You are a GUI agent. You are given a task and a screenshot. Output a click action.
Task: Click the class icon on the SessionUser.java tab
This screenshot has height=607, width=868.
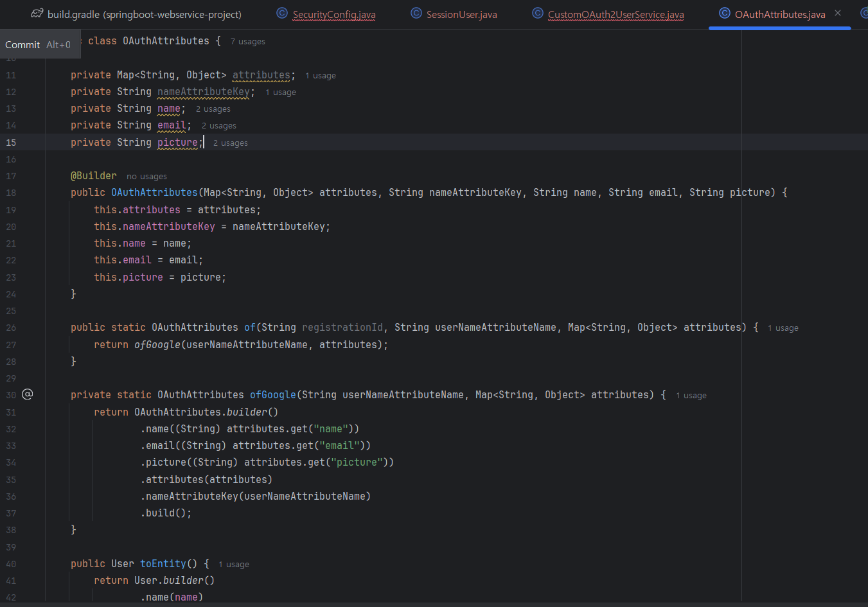click(416, 13)
